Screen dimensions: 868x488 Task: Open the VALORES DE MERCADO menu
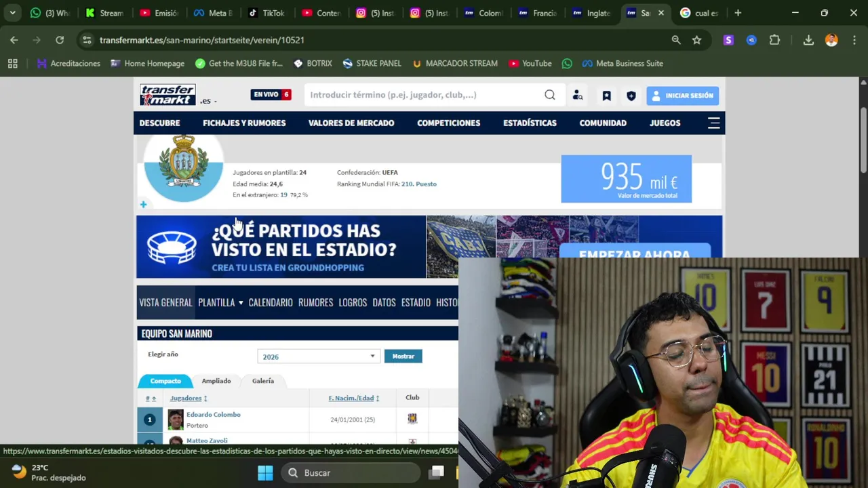click(351, 123)
